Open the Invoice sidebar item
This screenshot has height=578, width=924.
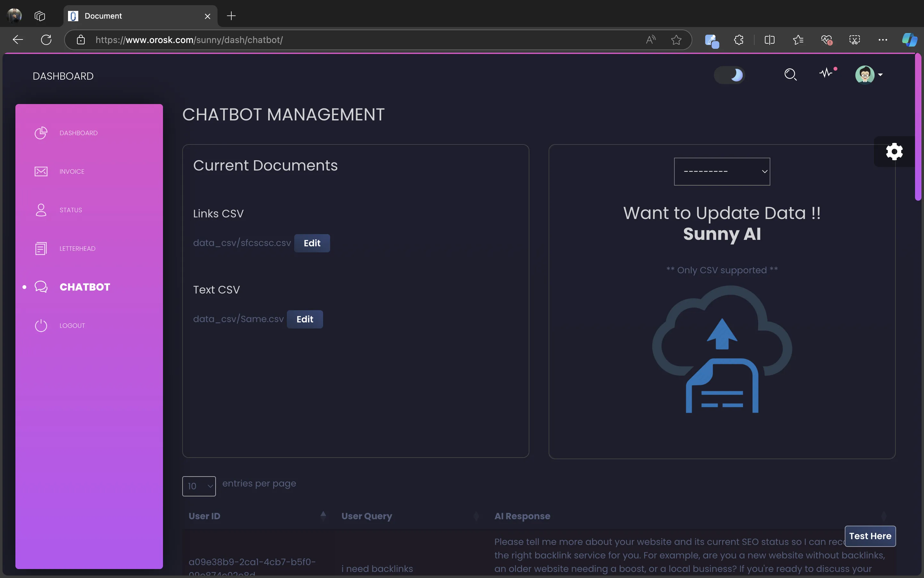72,172
